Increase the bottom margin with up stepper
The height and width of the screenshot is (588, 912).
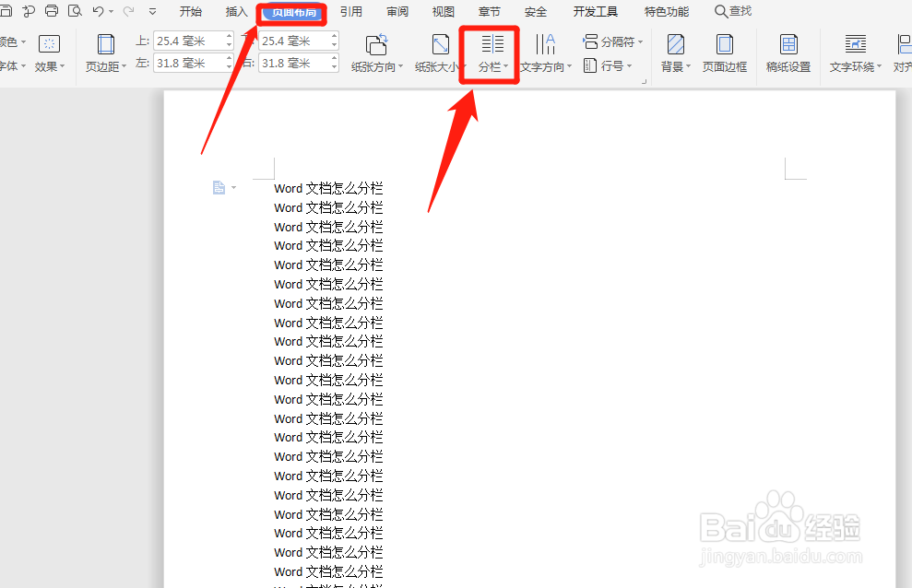(x=335, y=36)
